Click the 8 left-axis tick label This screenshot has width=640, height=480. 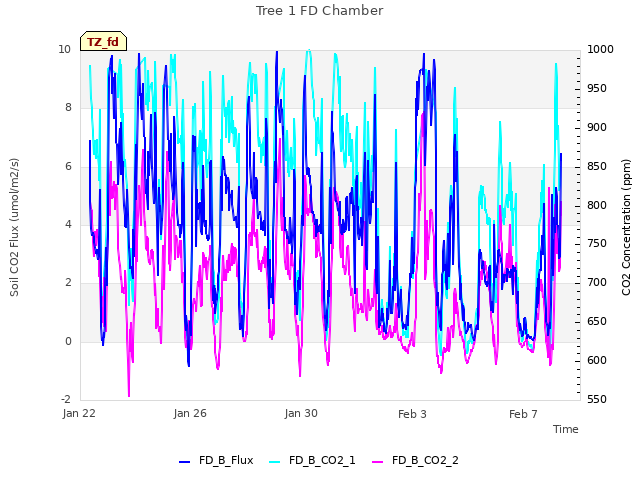[68, 107]
